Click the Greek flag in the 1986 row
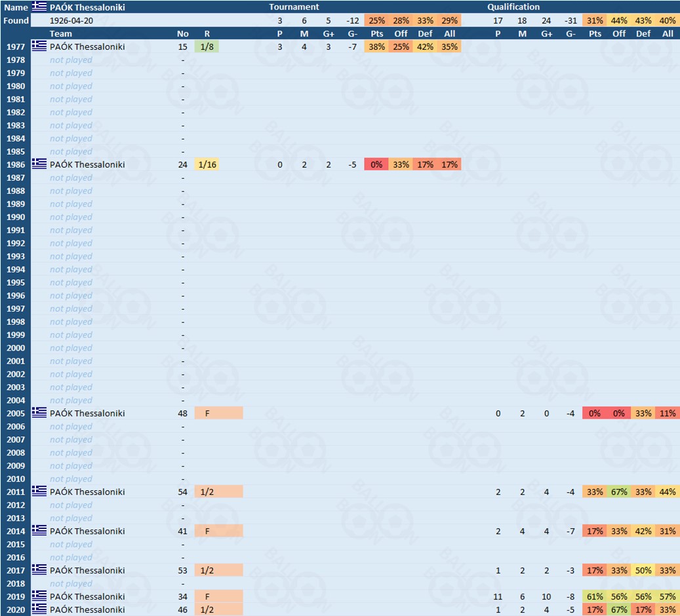 click(x=39, y=164)
